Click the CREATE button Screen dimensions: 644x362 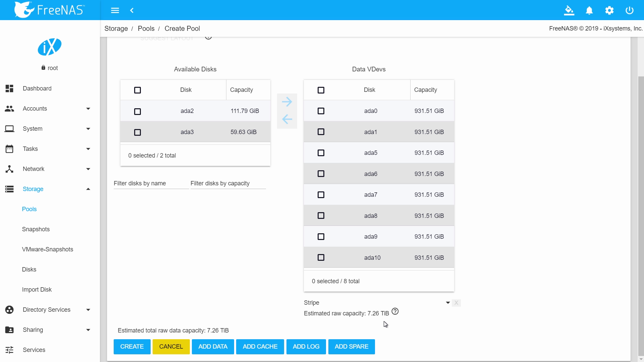click(132, 347)
